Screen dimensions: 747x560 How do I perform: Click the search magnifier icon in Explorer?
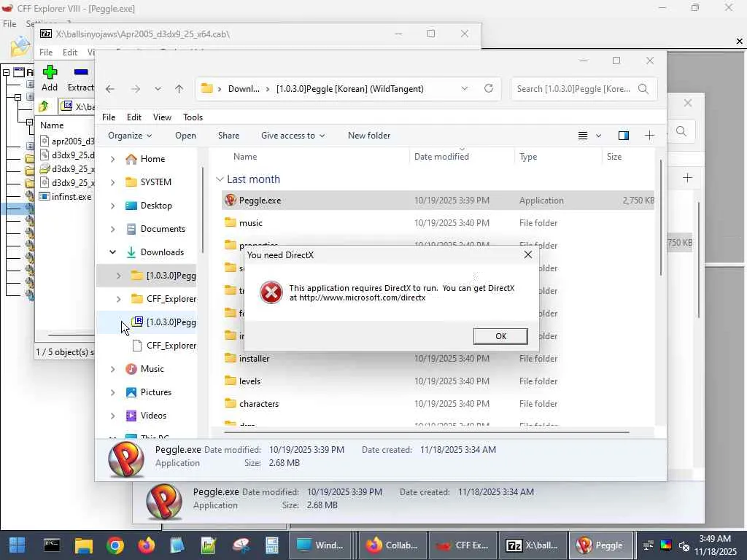[x=643, y=89]
